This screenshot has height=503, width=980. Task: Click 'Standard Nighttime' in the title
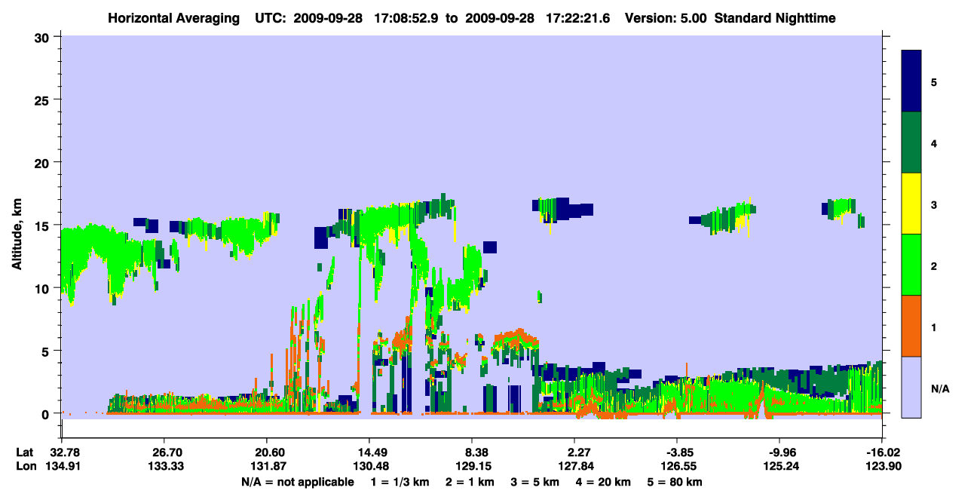(774, 17)
